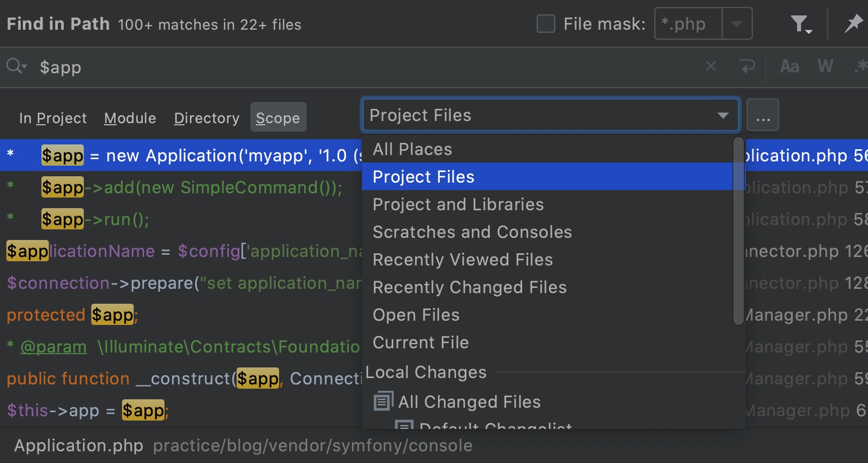Click the @param link in results
The width and height of the screenshot is (868, 463).
click(x=54, y=347)
